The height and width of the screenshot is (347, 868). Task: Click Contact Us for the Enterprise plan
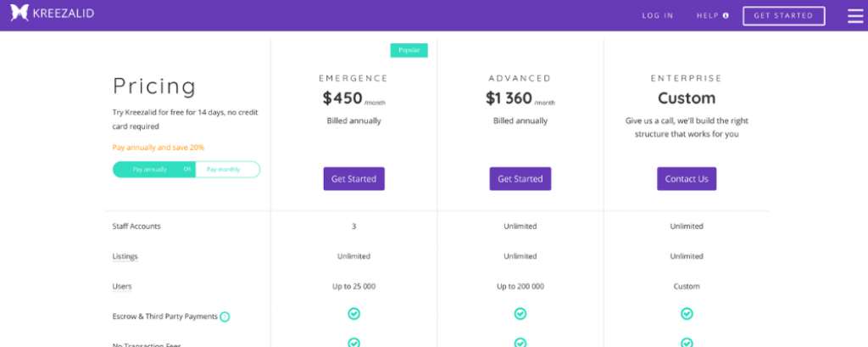[x=687, y=179]
